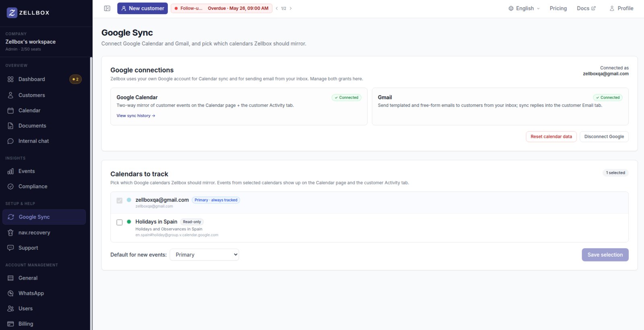Click the Calendars to track heading
644x330 pixels.
pos(139,174)
